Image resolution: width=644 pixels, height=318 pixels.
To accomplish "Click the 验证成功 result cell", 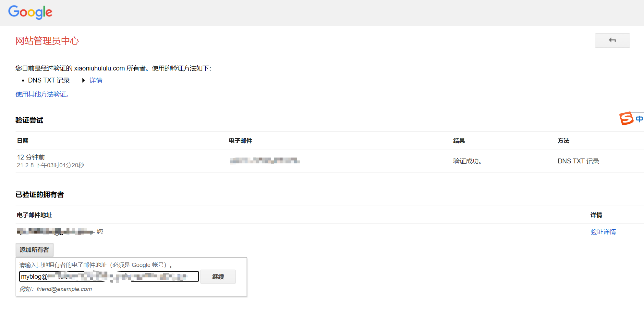I will [x=467, y=161].
